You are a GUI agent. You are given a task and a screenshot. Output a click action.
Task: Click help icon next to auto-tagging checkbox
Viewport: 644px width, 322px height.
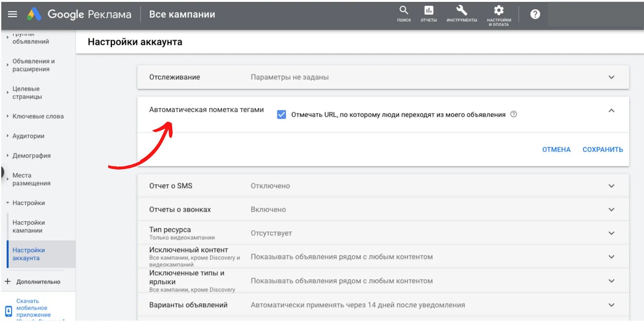514,114
